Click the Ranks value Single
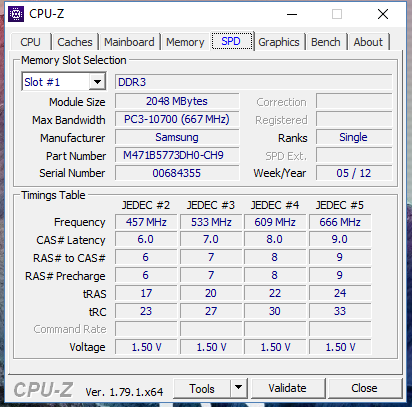This screenshot has height=407, width=412. point(354,137)
